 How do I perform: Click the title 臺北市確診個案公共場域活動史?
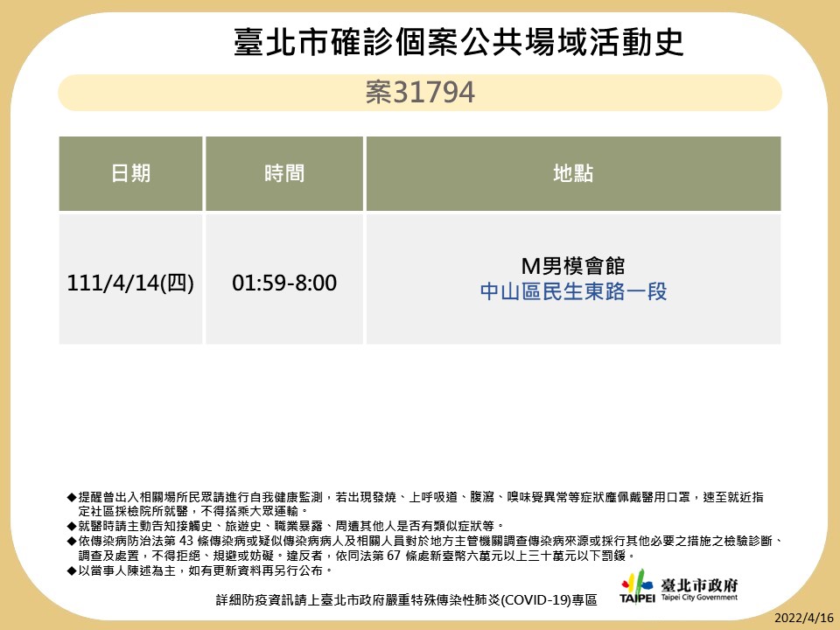pyautogui.click(x=458, y=42)
